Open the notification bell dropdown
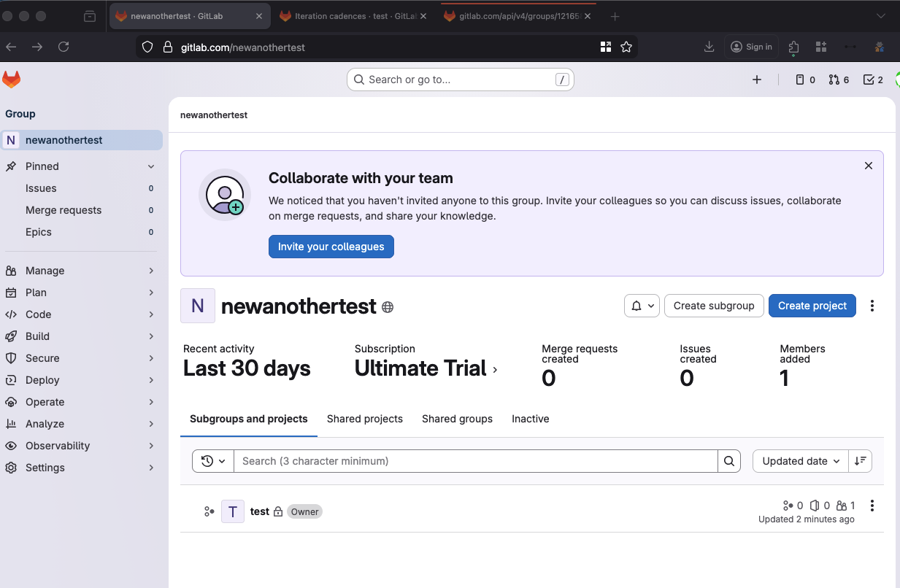 coord(642,306)
